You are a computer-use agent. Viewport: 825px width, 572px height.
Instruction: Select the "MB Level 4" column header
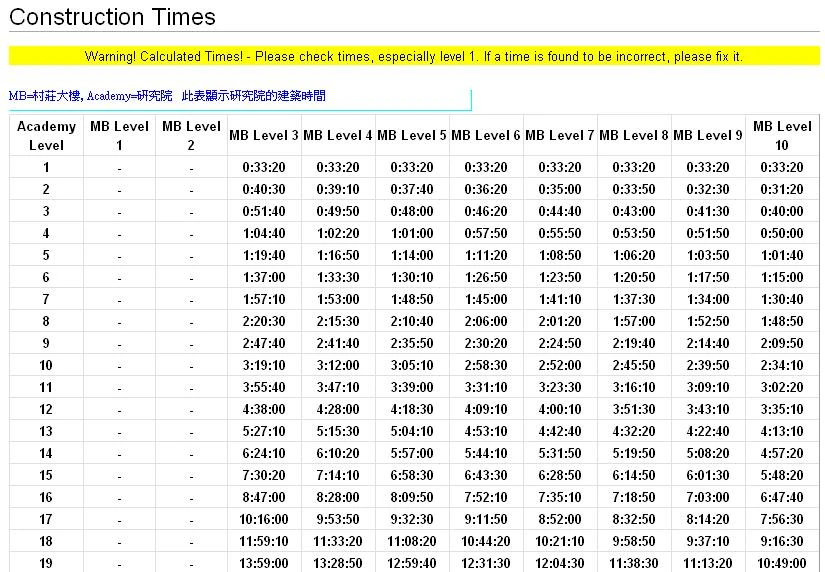pos(338,135)
